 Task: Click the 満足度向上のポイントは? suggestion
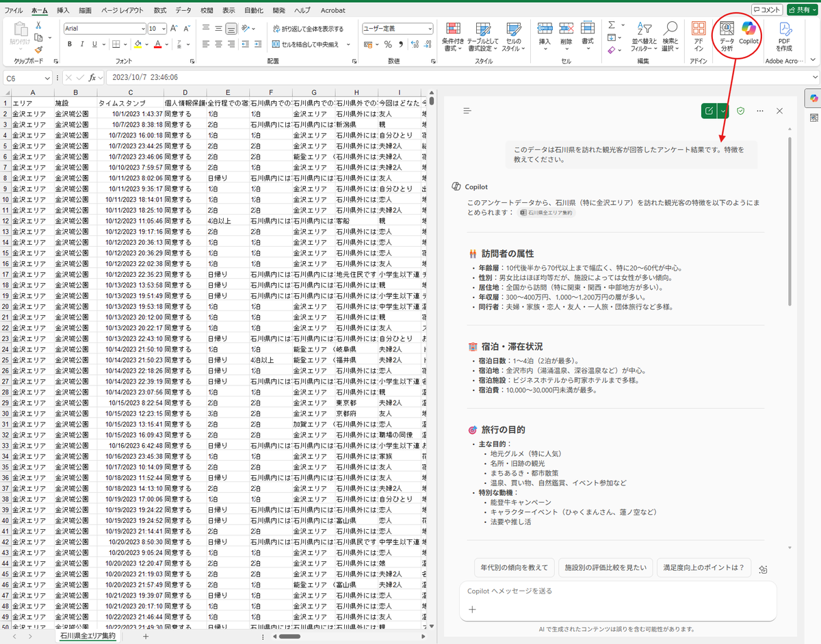pos(704,567)
